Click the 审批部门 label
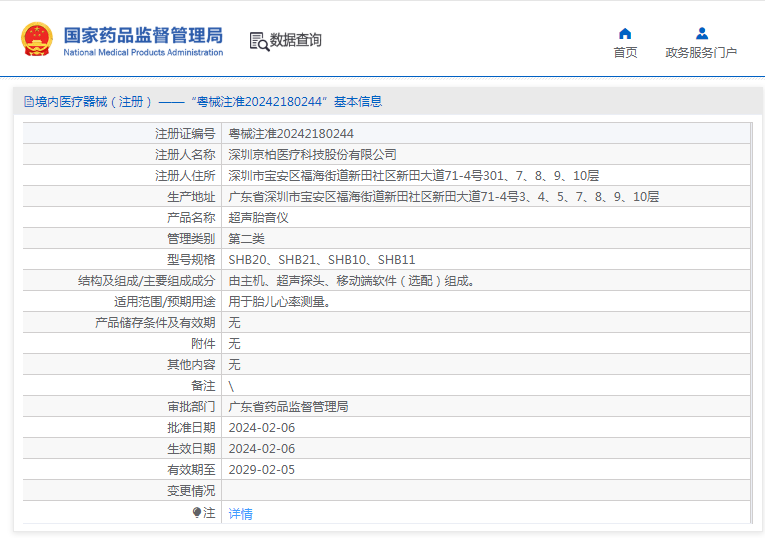The width and height of the screenshot is (765, 538). pos(191,406)
